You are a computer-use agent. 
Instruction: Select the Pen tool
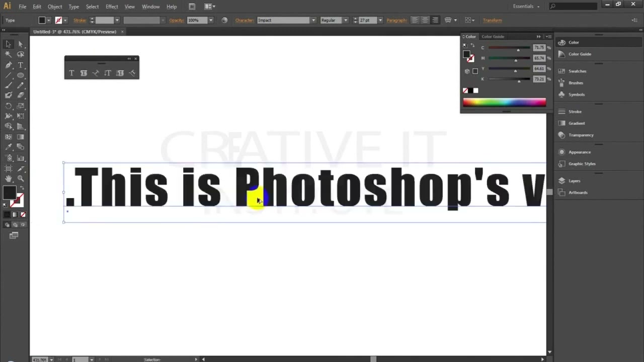tap(9, 65)
